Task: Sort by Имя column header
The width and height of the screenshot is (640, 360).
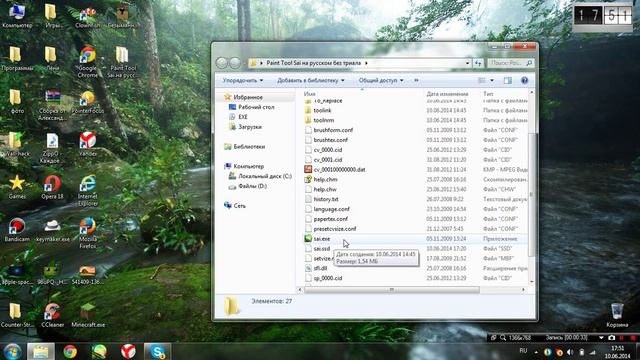Action: coord(310,94)
